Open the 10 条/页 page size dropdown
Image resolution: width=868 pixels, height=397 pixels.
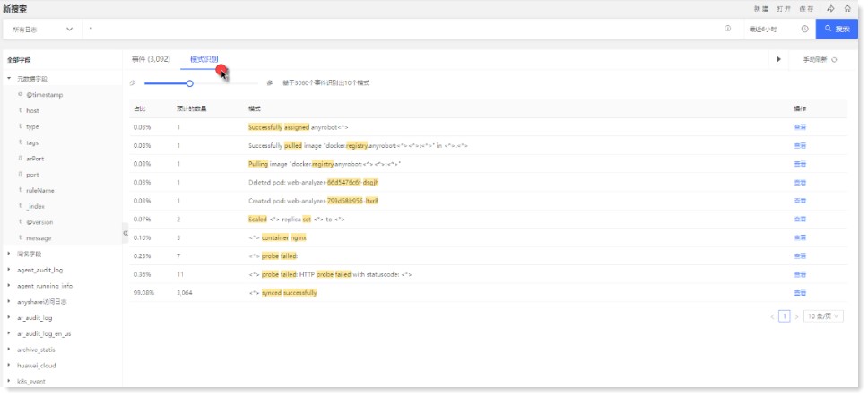[x=823, y=316]
